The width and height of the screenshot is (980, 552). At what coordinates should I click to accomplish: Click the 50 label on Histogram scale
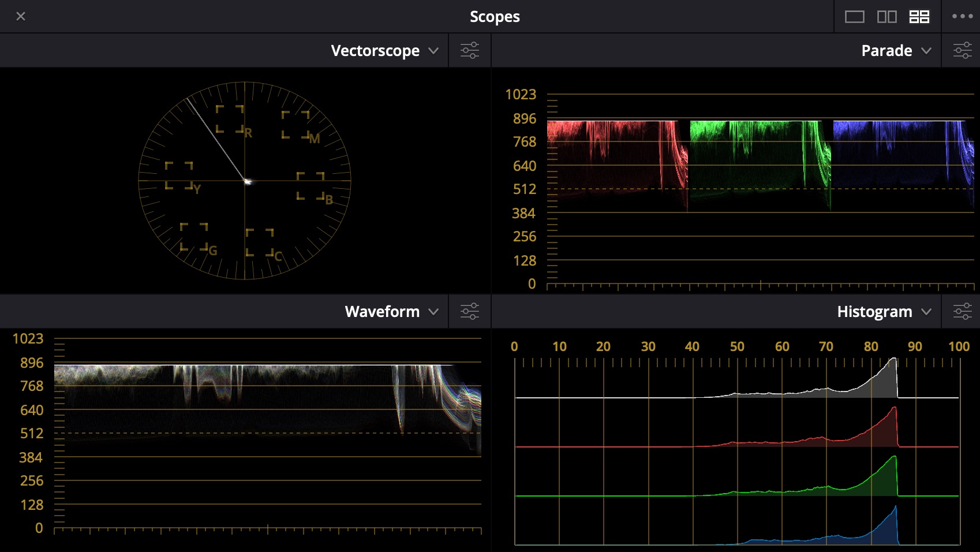tap(737, 346)
